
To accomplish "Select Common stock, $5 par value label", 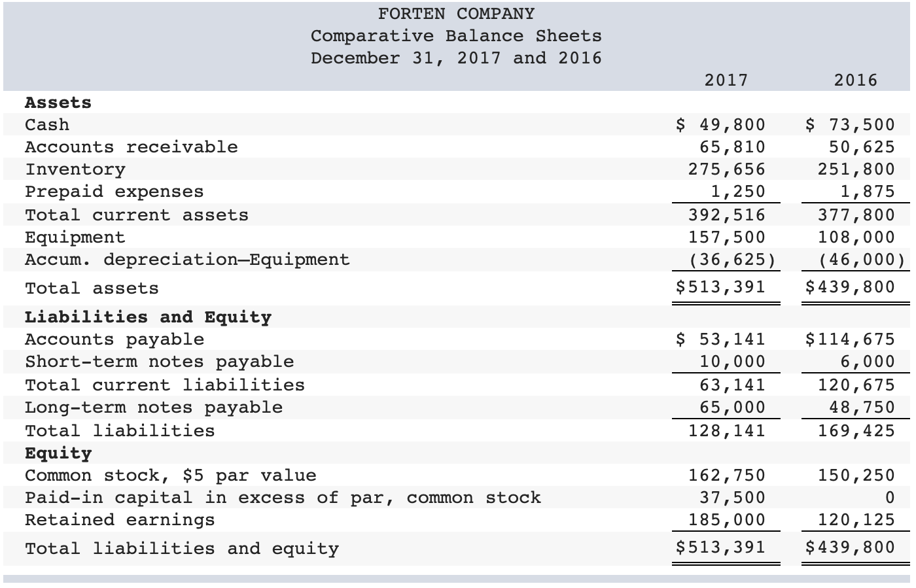I will (171, 476).
